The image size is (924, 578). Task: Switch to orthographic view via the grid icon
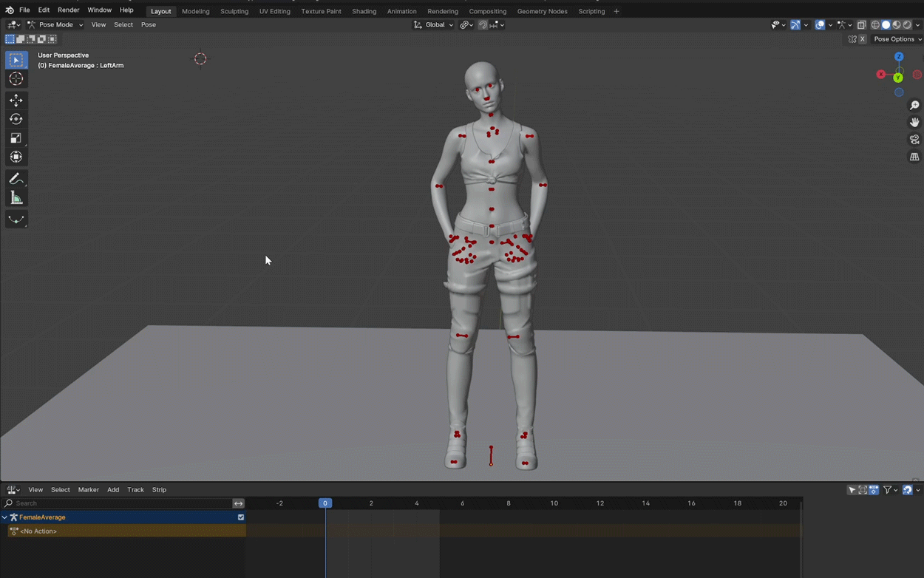(x=914, y=157)
